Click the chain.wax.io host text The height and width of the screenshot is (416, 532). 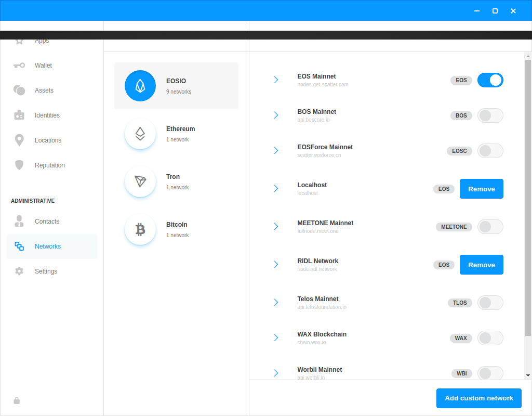point(312,342)
